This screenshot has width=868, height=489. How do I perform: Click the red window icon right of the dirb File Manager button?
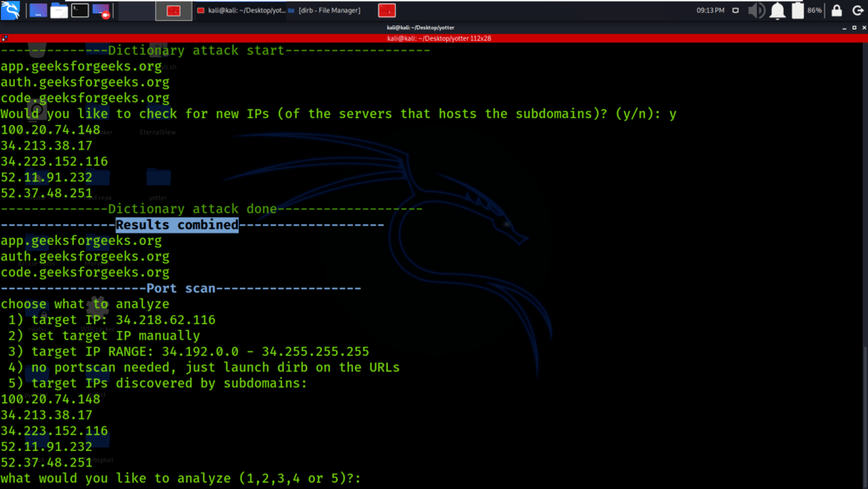tap(386, 10)
